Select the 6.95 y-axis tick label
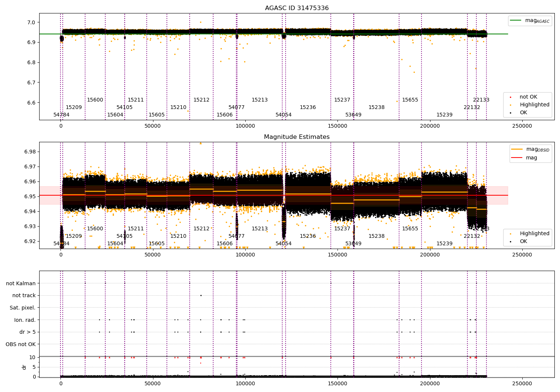 coord(30,197)
